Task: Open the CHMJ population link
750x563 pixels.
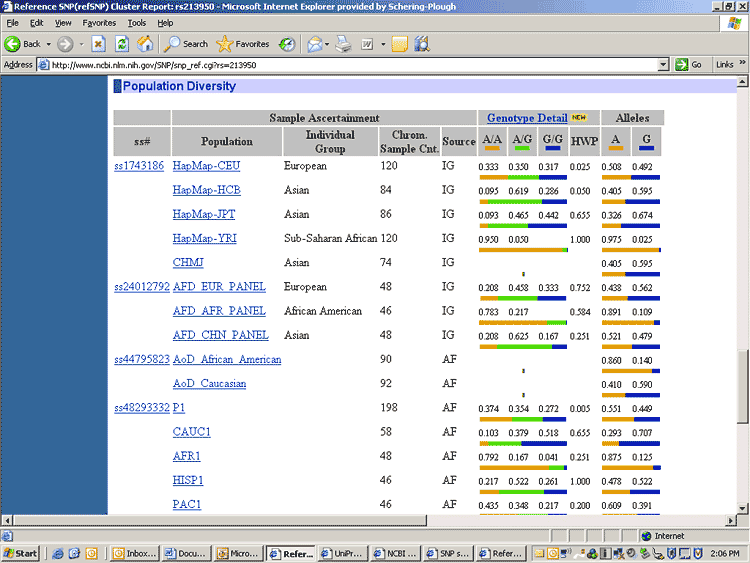Action: point(188,262)
